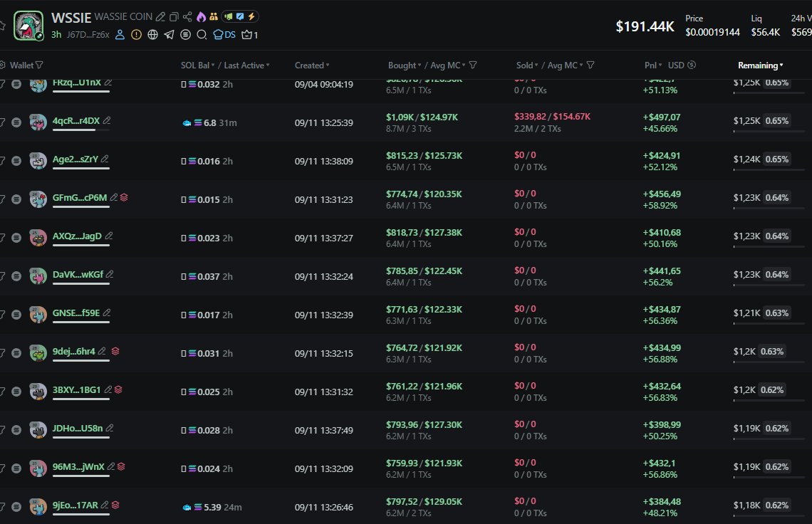This screenshot has height=524, width=812.
Task: Click liquidity value $56.4K
Action: coord(766,32)
